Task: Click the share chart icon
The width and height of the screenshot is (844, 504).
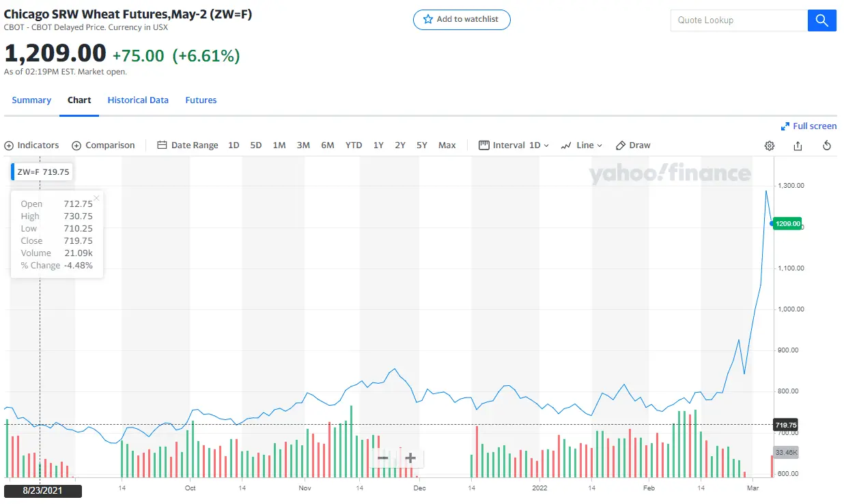Action: 798,145
